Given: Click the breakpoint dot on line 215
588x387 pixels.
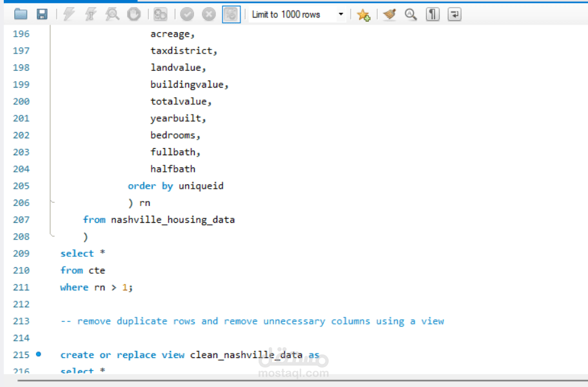Looking at the screenshot, I should pyautogui.click(x=39, y=354).
